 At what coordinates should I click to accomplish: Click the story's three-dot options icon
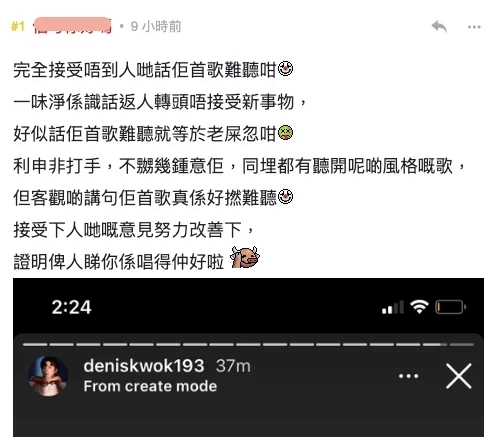point(408,376)
